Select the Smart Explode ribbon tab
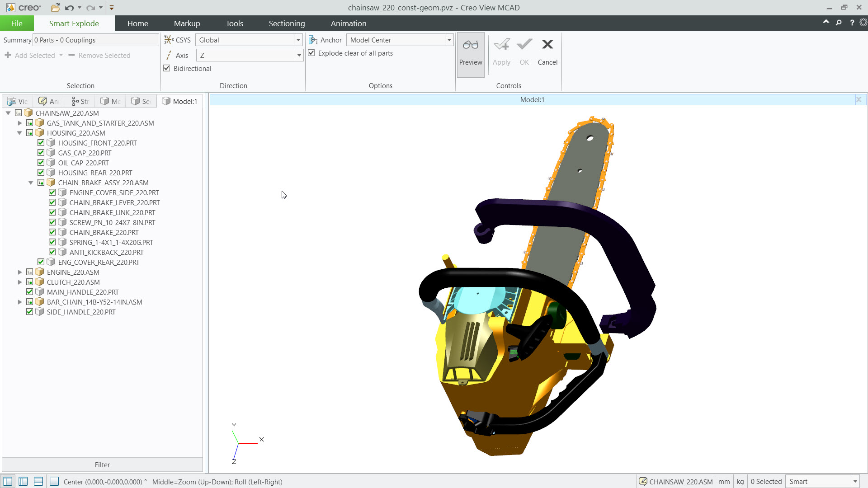The height and width of the screenshot is (488, 868). click(x=74, y=23)
